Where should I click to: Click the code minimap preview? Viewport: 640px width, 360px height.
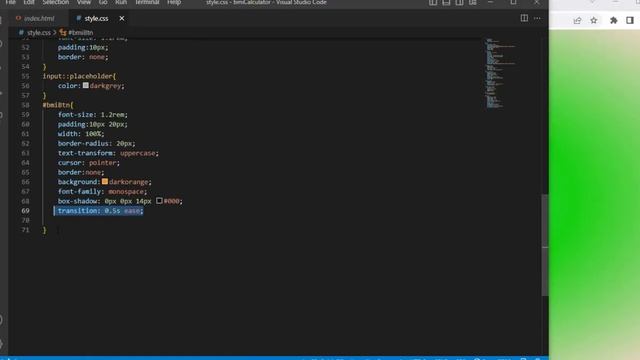pos(500,73)
